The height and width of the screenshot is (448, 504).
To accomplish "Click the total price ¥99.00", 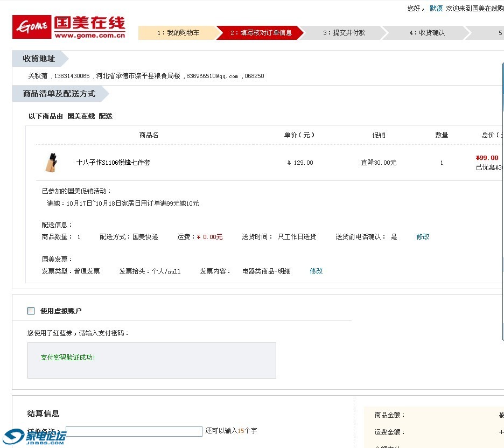I will 487,158.
